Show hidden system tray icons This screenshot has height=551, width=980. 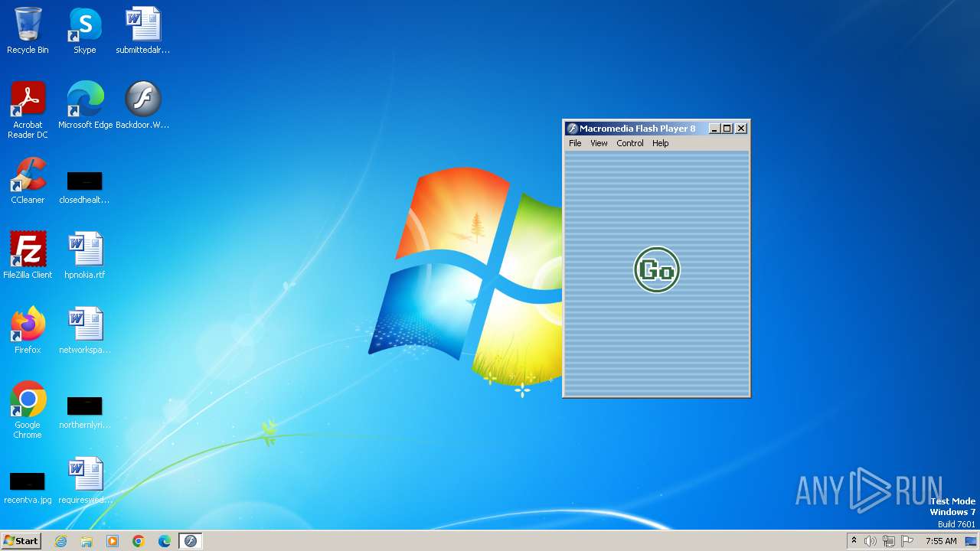[x=854, y=541]
